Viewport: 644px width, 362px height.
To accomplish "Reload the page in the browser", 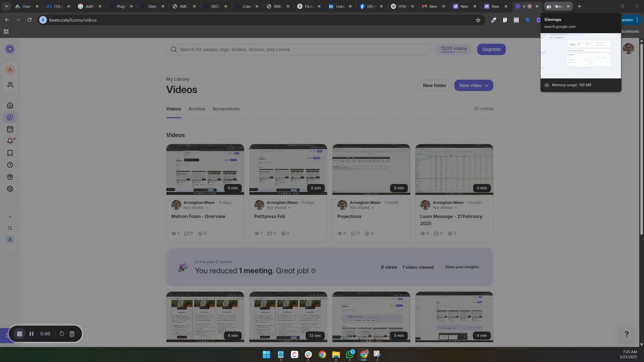I will pyautogui.click(x=30, y=20).
